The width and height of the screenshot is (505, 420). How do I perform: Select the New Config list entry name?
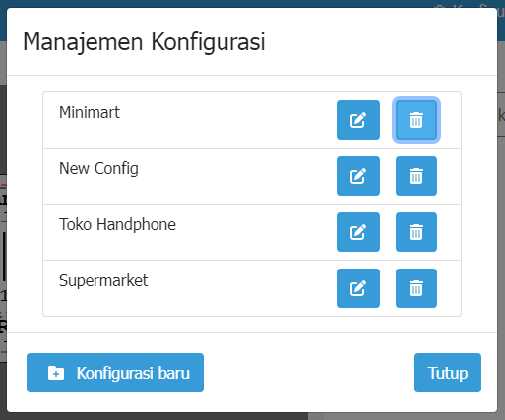[x=98, y=169]
